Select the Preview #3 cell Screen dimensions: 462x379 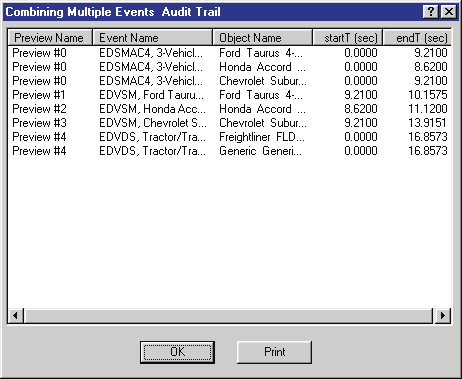pos(39,123)
